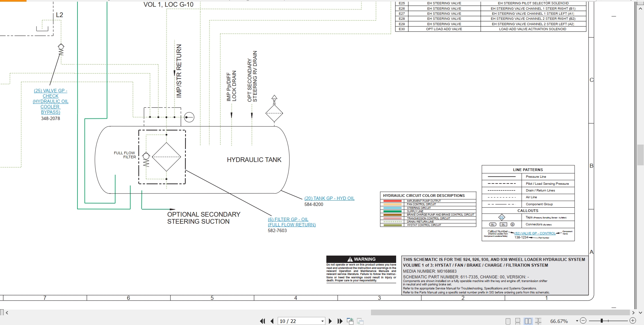Click the zoom in plus button
The width and height of the screenshot is (644, 325).
[x=633, y=321]
